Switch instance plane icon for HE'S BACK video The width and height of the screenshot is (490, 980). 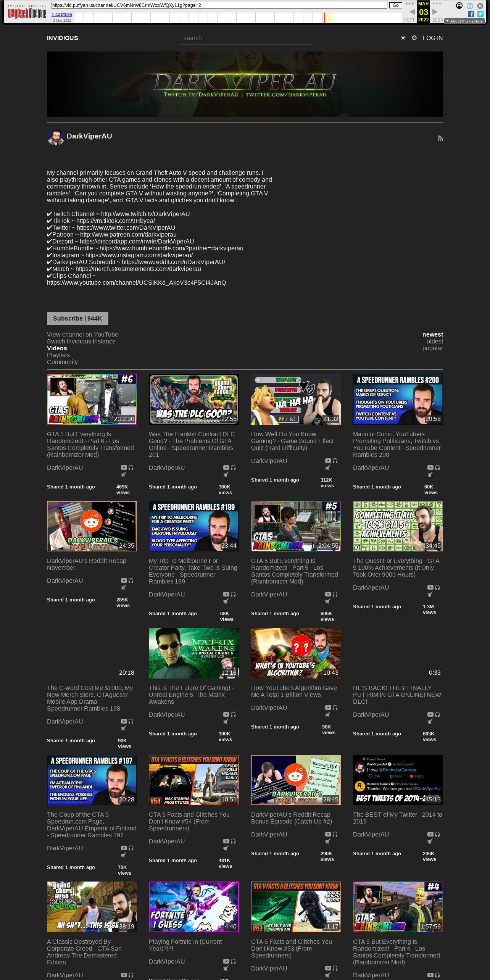click(430, 722)
